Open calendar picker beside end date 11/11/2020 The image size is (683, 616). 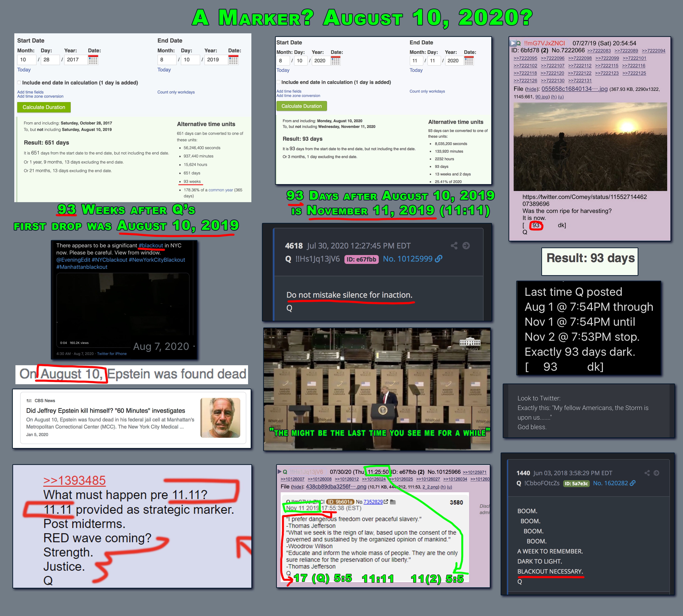pos(469,61)
